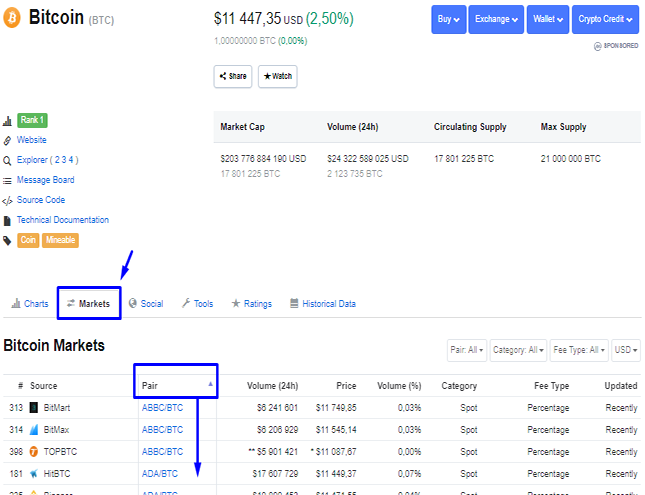Viewport: 645px width, 495px height.
Task: Open BitMart's ABBC/BTC pair link
Action: 162,408
